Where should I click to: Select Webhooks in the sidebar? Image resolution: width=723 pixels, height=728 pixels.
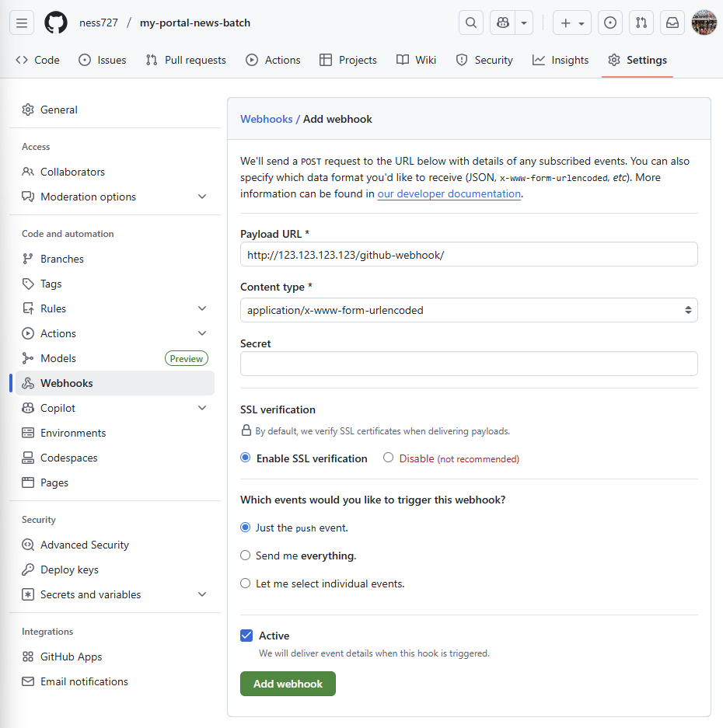pyautogui.click(x=115, y=383)
